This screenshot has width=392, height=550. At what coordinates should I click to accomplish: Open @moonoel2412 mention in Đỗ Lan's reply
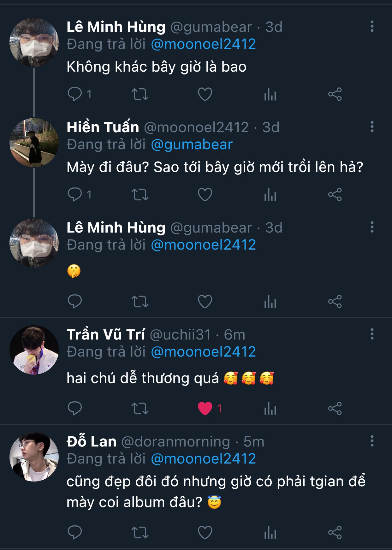tap(204, 458)
